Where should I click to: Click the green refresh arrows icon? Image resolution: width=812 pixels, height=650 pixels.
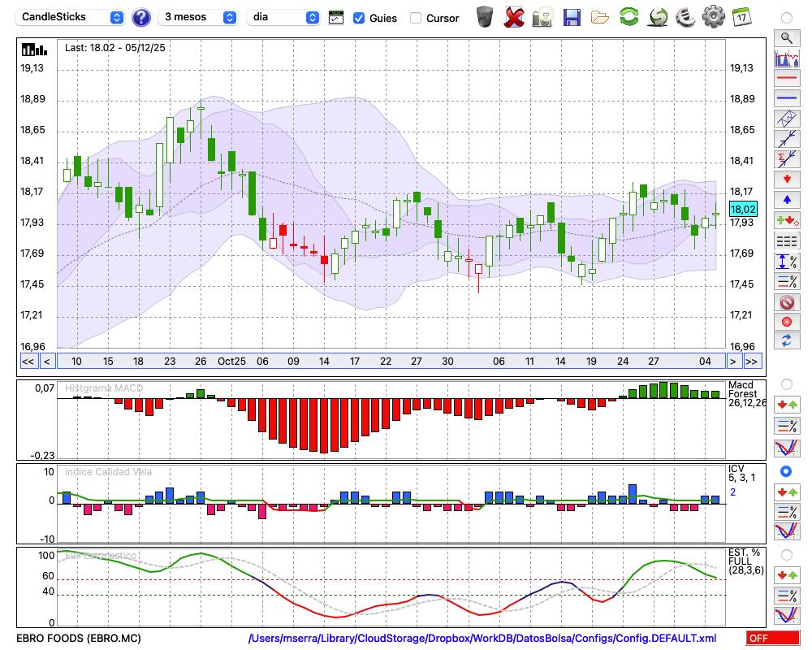(x=628, y=17)
